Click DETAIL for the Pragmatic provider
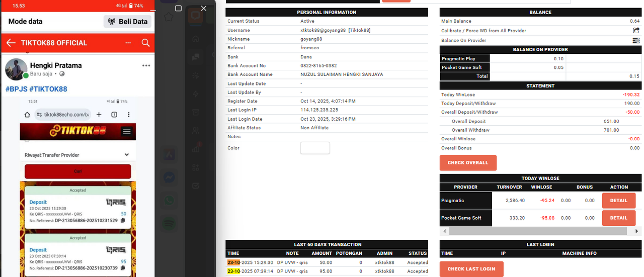Image resolution: width=644 pixels, height=277 pixels. 618,201
